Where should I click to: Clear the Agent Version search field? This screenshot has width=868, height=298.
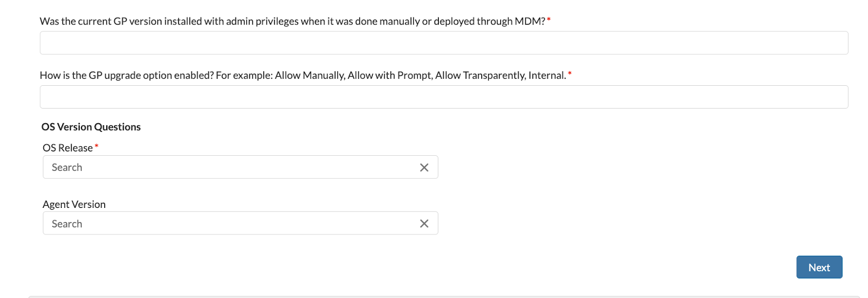424,224
